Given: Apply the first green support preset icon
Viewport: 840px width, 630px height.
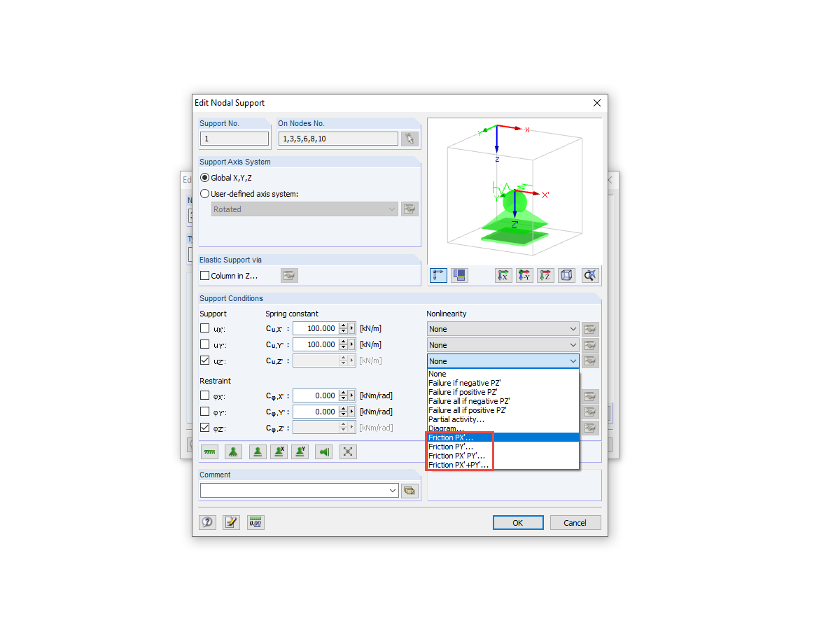Looking at the screenshot, I should click(209, 451).
